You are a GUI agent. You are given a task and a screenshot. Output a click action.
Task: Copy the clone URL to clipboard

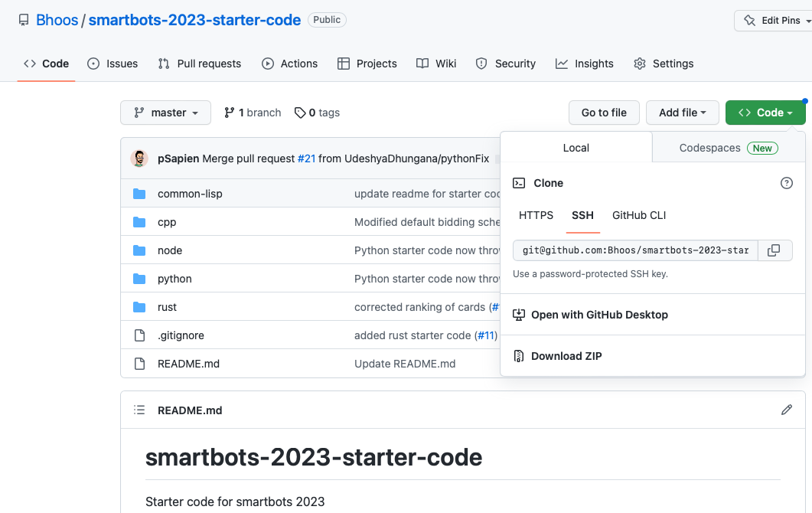point(774,250)
